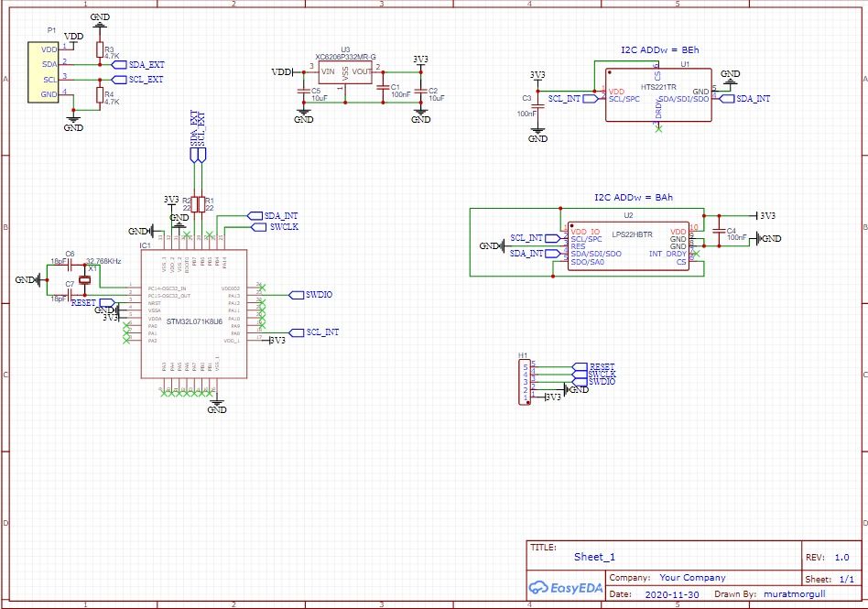The height and width of the screenshot is (609, 868).
Task: Click the "I2C ADDw = BAh" note
Action: (634, 197)
